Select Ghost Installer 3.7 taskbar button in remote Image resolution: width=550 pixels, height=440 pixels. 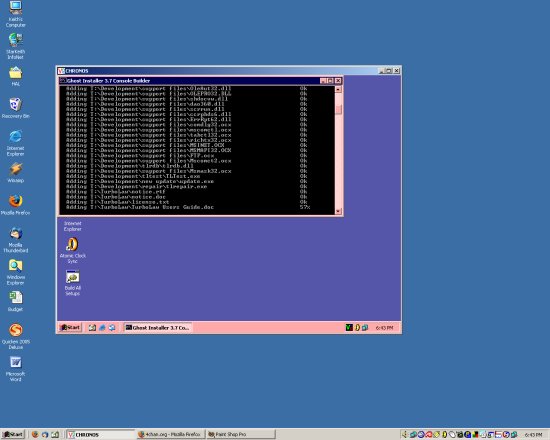pos(158,327)
